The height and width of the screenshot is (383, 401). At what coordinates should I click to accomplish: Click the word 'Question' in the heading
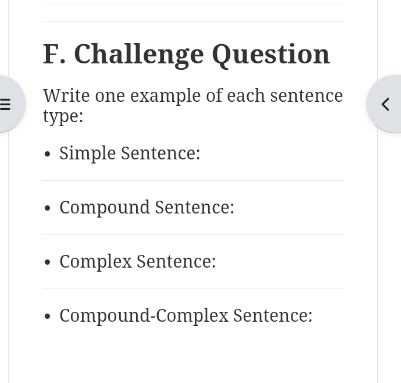click(271, 55)
